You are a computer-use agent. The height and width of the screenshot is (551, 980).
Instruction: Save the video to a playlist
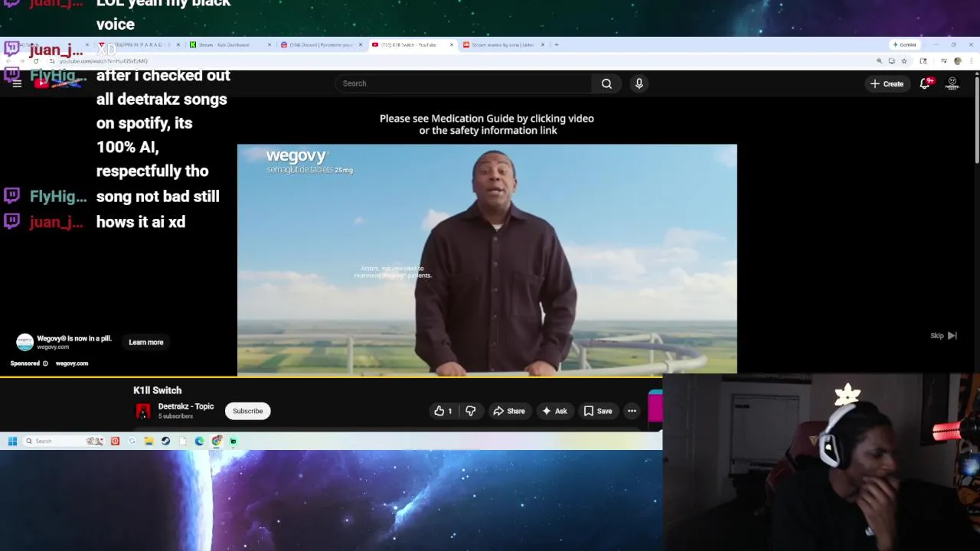pos(598,411)
